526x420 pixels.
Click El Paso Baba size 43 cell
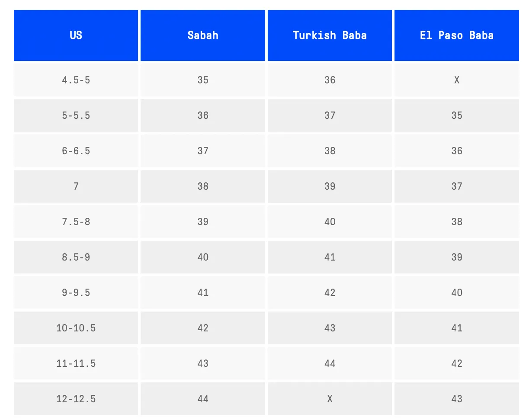coord(456,399)
